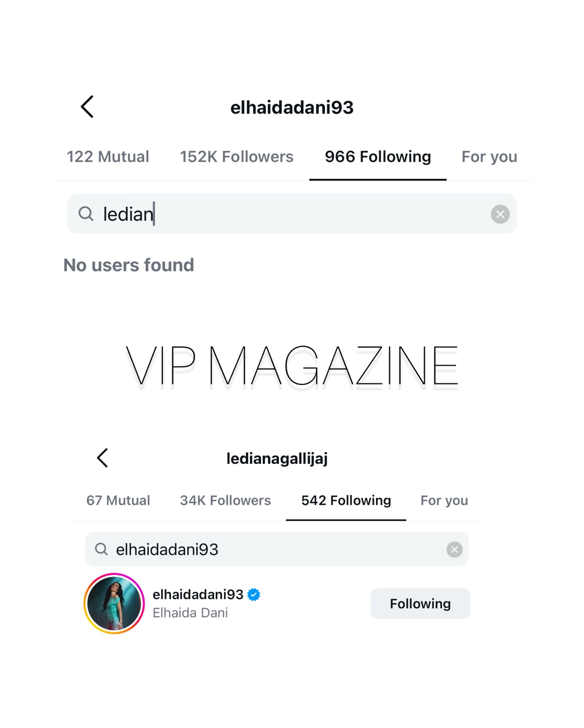Switch to the 67 Mutual tab
The image size is (584, 728).
coord(118,500)
